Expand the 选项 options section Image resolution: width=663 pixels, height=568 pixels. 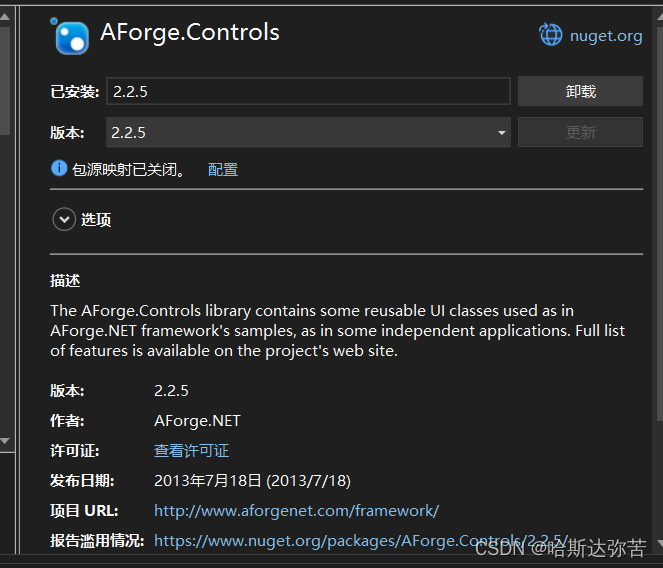[64, 220]
